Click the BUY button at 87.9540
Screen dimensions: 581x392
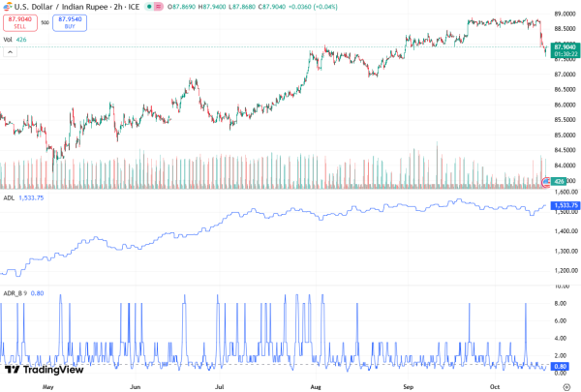tap(69, 21)
